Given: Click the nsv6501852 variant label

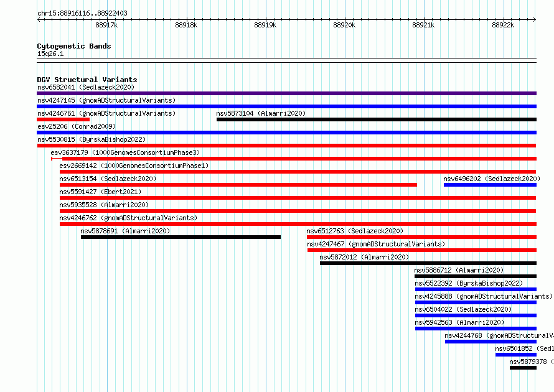Looking at the screenshot, I should click(x=524, y=348).
